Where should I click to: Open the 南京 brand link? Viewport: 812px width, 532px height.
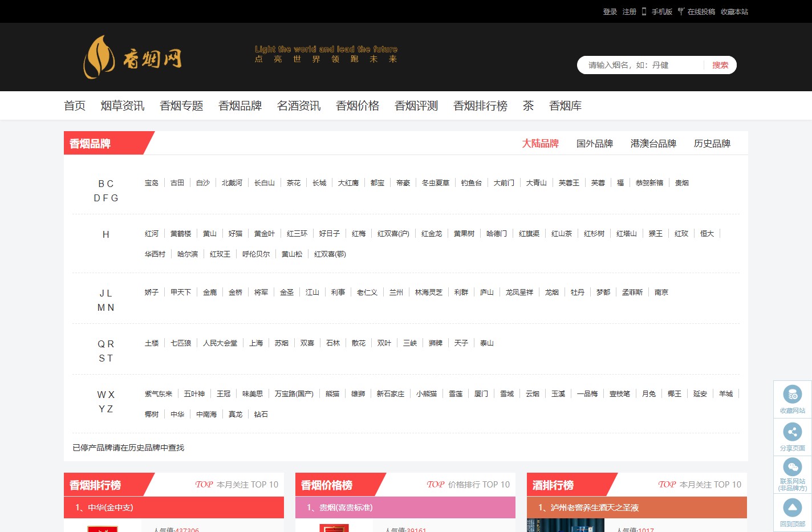tap(661, 293)
